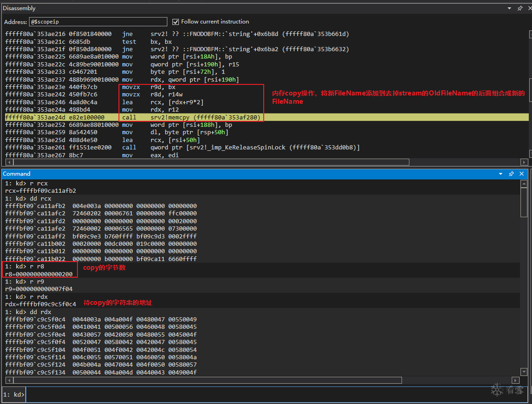Image resolution: width=532 pixels, height=404 pixels.
Task: Click the 'dd rdx' command line
Action: pyautogui.click(x=28, y=312)
